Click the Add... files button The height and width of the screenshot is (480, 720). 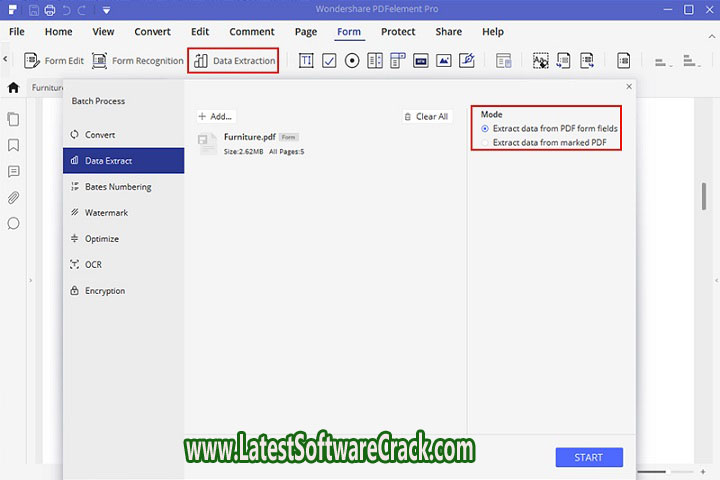pyautogui.click(x=215, y=116)
